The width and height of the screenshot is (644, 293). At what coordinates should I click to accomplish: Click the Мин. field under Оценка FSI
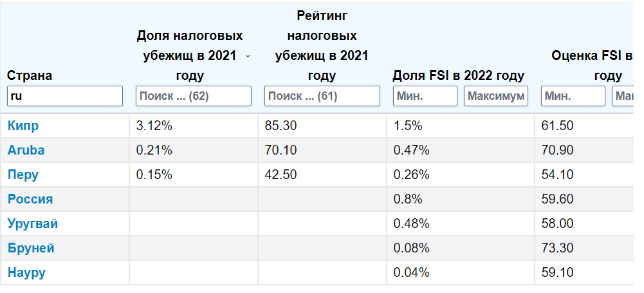(x=573, y=96)
